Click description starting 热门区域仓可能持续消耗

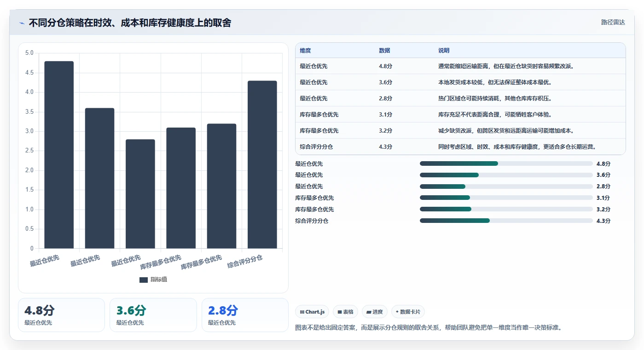pos(495,99)
